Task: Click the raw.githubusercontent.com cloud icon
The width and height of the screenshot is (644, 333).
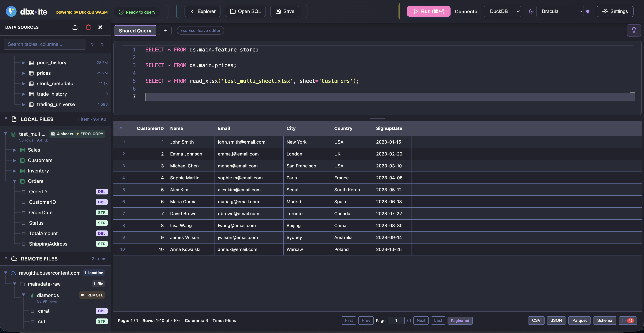Action: pyautogui.click(x=13, y=273)
